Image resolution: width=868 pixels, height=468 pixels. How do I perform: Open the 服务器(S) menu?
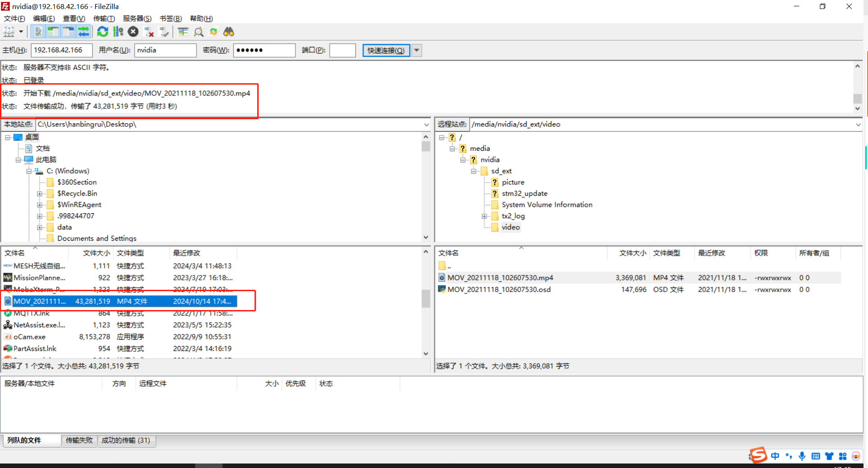click(x=137, y=18)
